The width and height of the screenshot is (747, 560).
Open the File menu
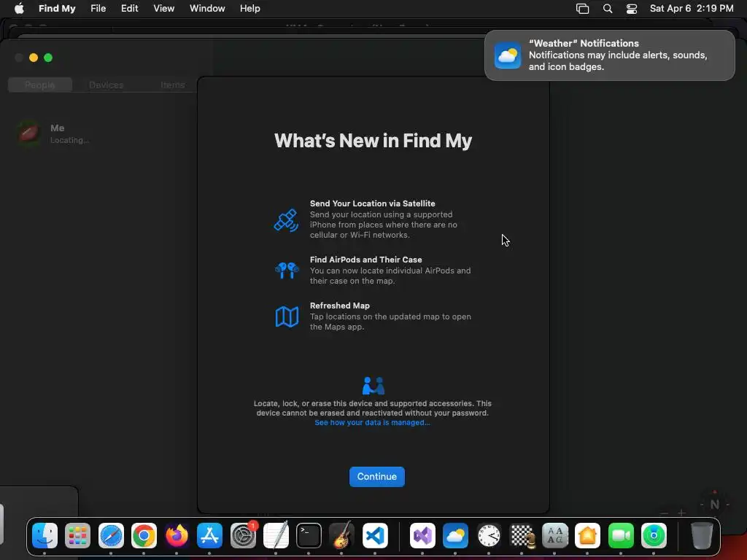tap(98, 8)
